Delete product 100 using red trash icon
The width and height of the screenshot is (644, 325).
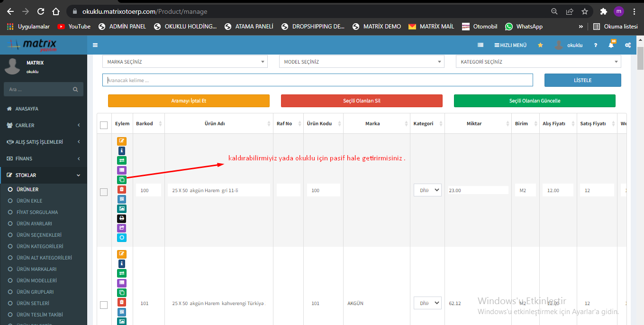122,189
